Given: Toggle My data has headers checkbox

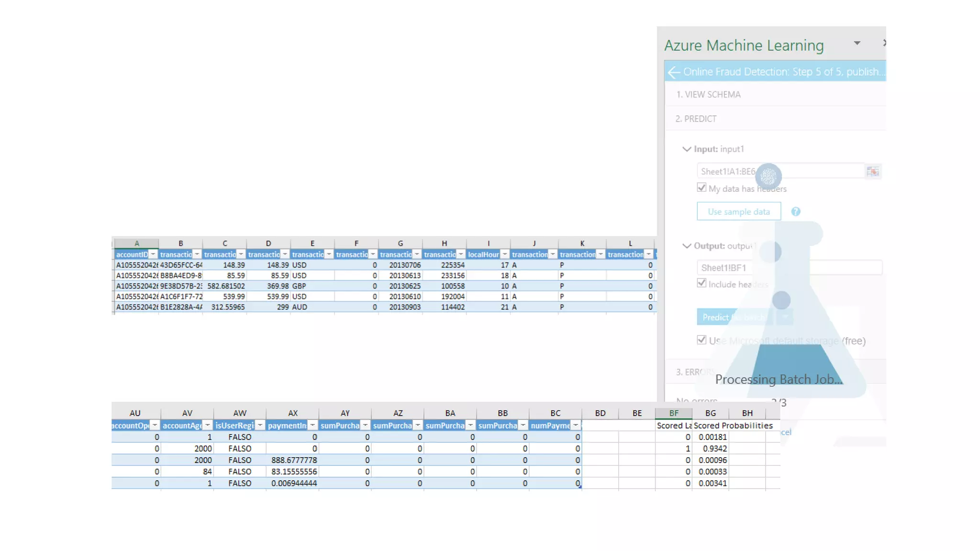Looking at the screenshot, I should pyautogui.click(x=702, y=188).
